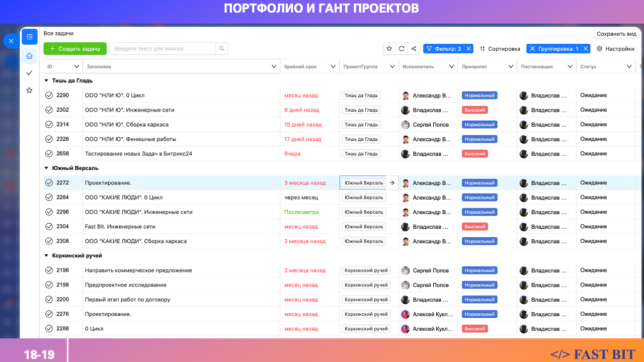Open the home icon in left sidebar
The height and width of the screenshot is (362, 644).
(29, 56)
